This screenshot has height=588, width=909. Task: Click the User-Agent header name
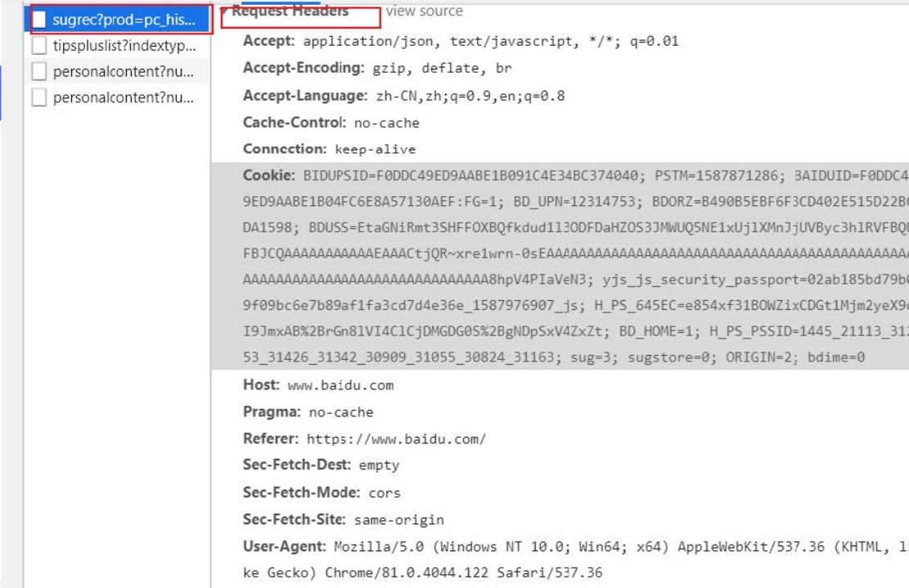[x=284, y=546]
